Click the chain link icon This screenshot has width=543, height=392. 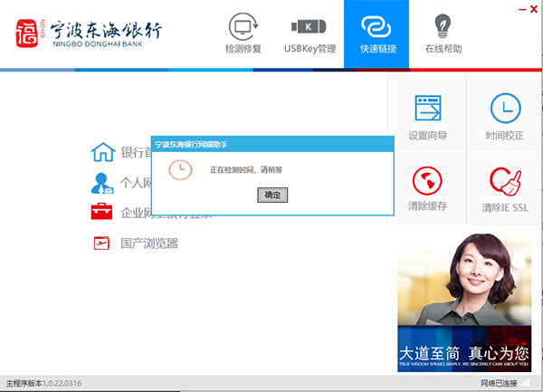(x=376, y=26)
